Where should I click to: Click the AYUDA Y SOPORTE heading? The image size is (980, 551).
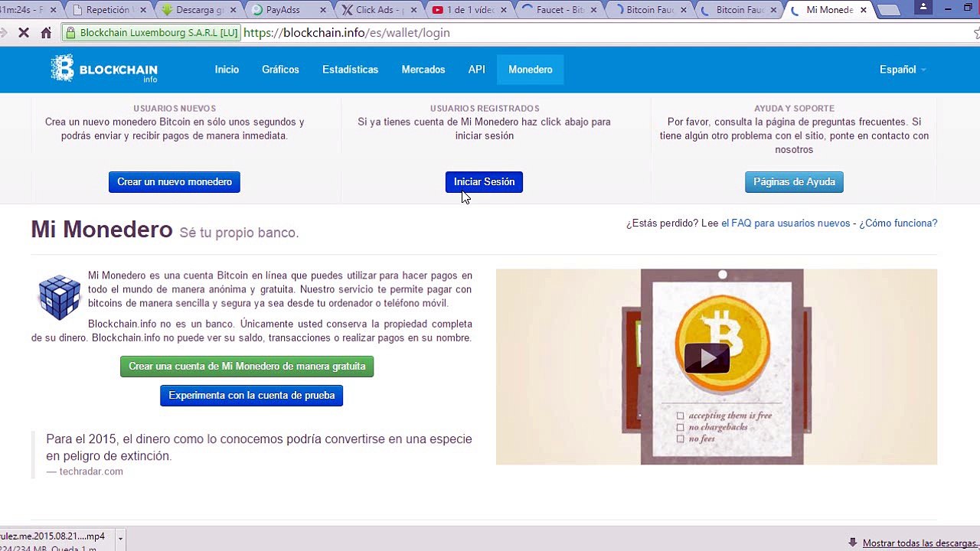(794, 109)
